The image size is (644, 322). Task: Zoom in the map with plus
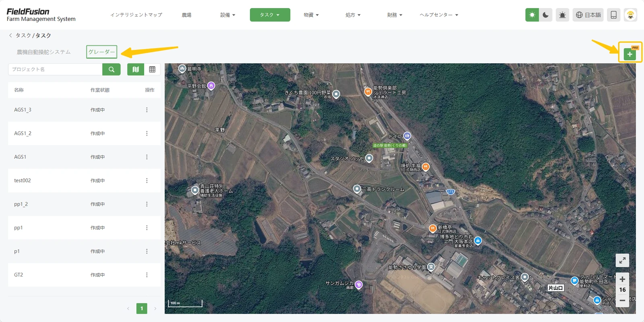pyautogui.click(x=622, y=279)
